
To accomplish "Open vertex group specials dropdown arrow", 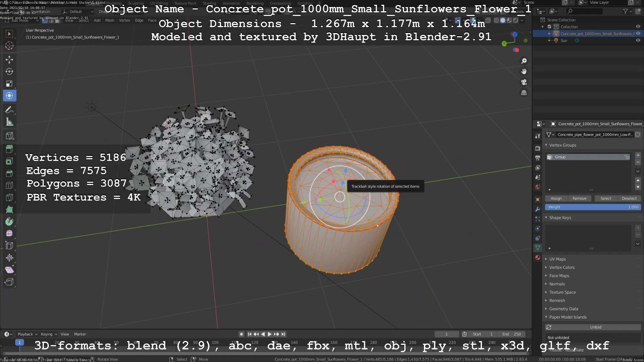I will point(638,171).
